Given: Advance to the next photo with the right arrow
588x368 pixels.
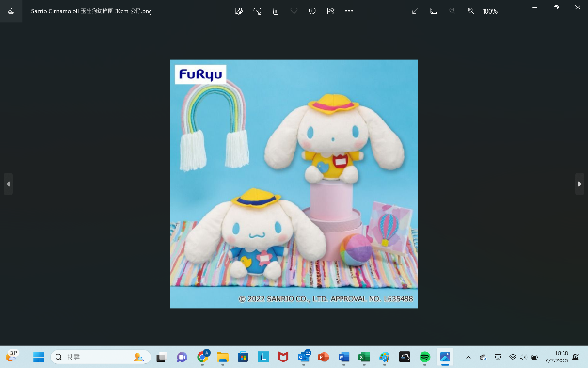Looking at the screenshot, I should [x=580, y=184].
